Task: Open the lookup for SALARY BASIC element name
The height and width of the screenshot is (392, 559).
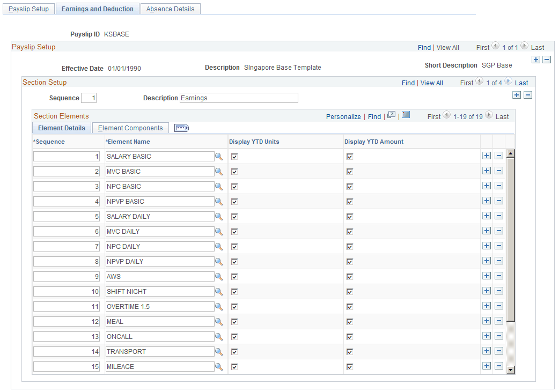Action: [x=218, y=156]
